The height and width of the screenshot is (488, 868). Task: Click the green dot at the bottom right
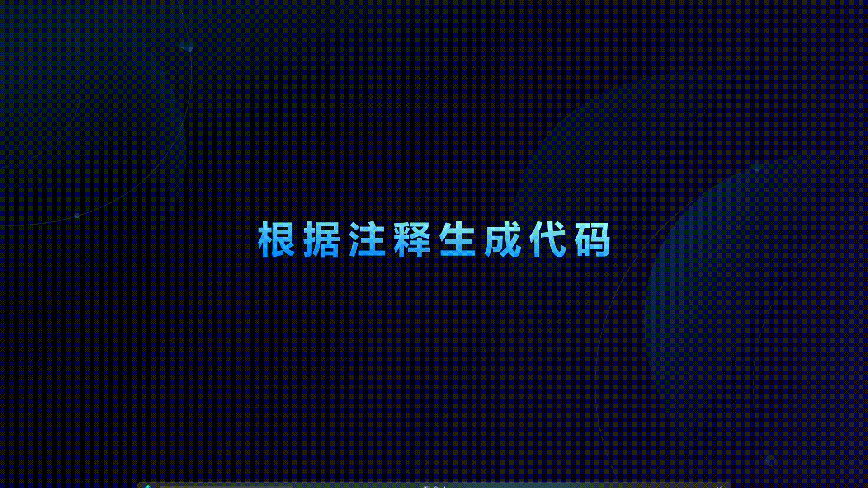[x=770, y=460]
